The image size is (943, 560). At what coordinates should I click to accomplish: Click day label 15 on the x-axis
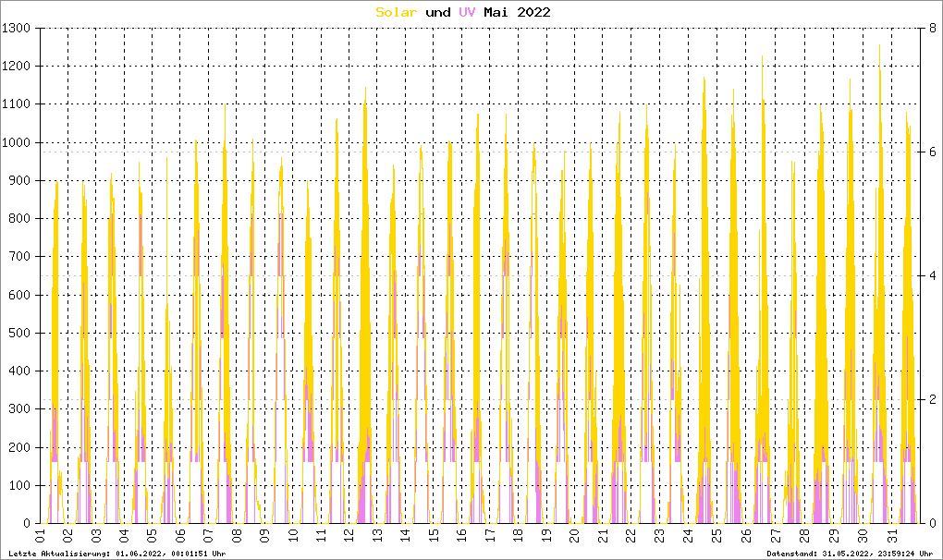[x=434, y=535]
